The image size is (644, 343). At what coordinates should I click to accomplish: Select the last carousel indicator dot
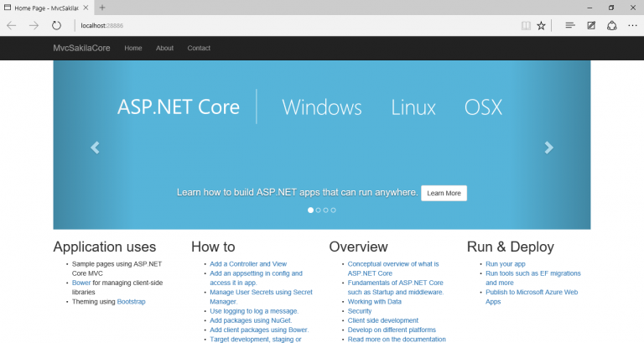pyautogui.click(x=334, y=210)
